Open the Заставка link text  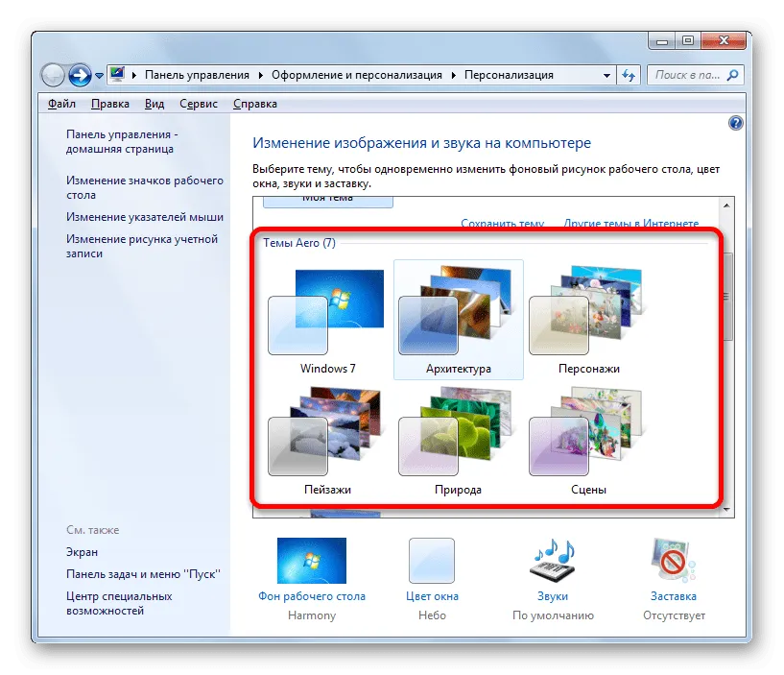click(674, 596)
